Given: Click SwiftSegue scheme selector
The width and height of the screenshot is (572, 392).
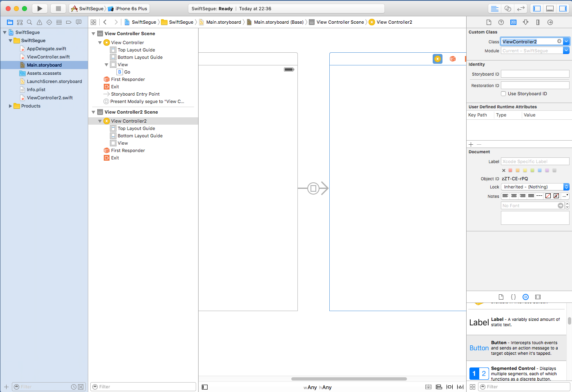Looking at the screenshot, I should coord(87,9).
